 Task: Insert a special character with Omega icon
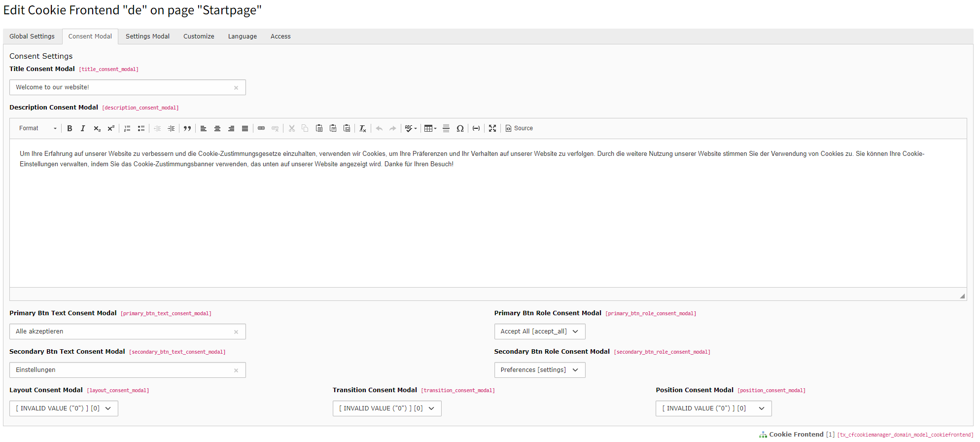coord(460,128)
